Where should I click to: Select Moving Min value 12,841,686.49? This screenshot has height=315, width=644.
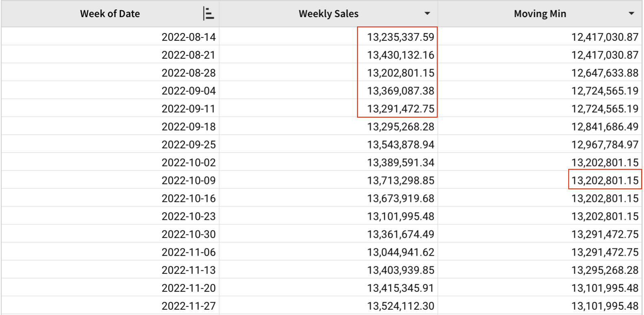click(605, 127)
